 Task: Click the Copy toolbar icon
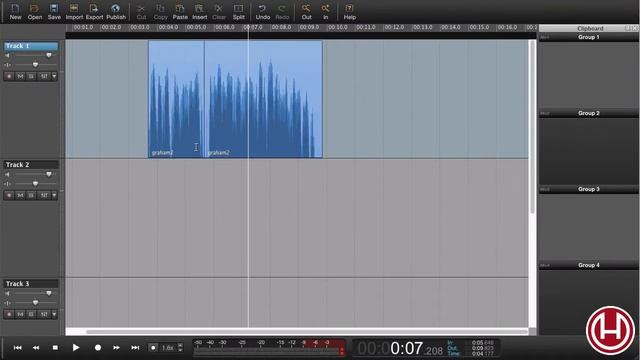pos(160,12)
